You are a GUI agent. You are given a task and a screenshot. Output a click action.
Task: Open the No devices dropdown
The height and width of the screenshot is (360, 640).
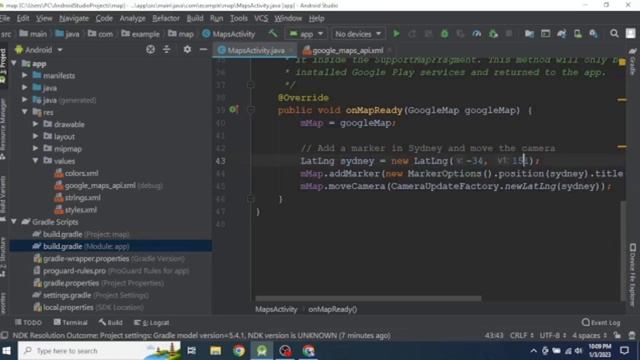pos(358,34)
